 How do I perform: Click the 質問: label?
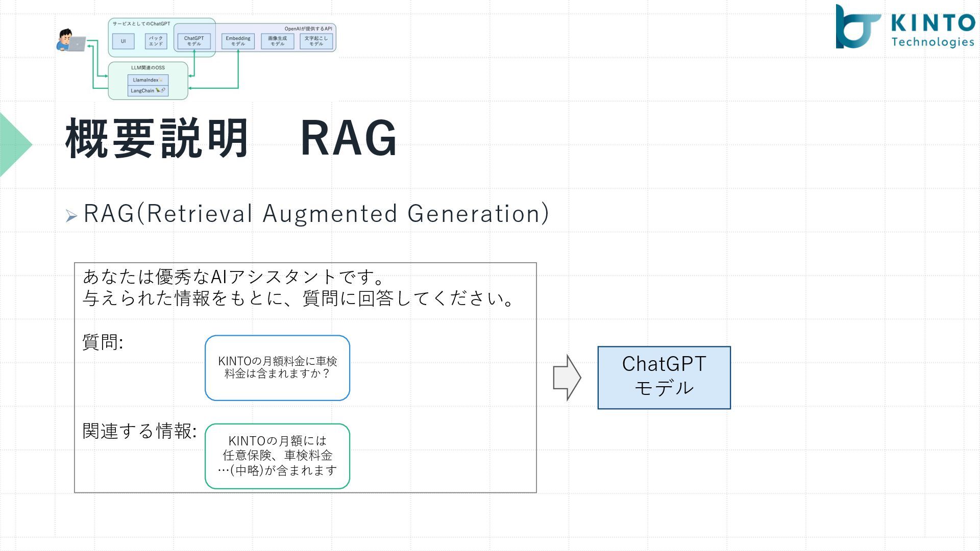click(x=103, y=342)
